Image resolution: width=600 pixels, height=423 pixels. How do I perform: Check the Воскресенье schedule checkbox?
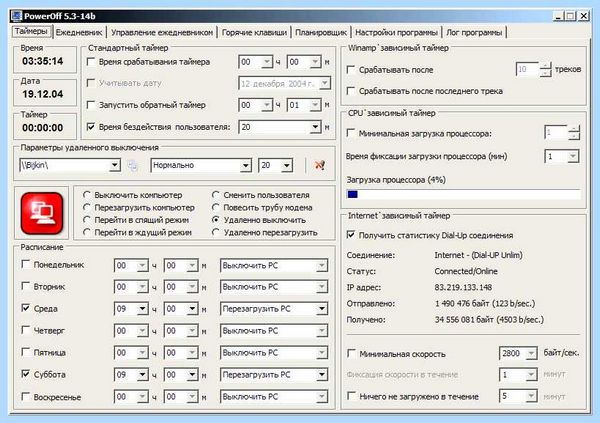point(26,397)
